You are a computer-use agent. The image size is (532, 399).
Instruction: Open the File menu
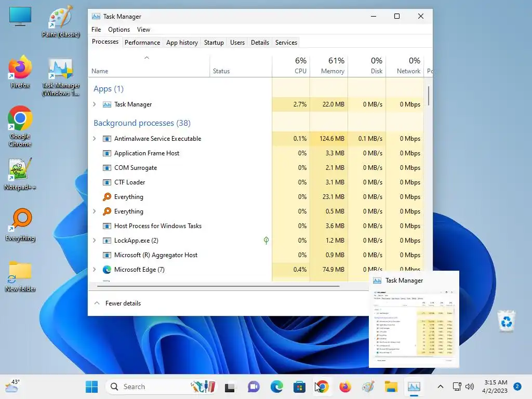click(x=96, y=30)
